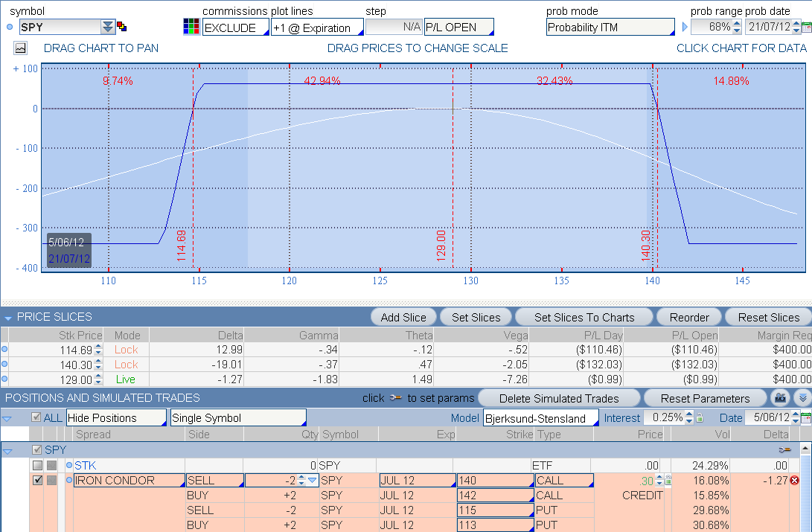The image size is (812, 532).
Task: Open the Single Symbol dropdown
Action: [x=237, y=417]
